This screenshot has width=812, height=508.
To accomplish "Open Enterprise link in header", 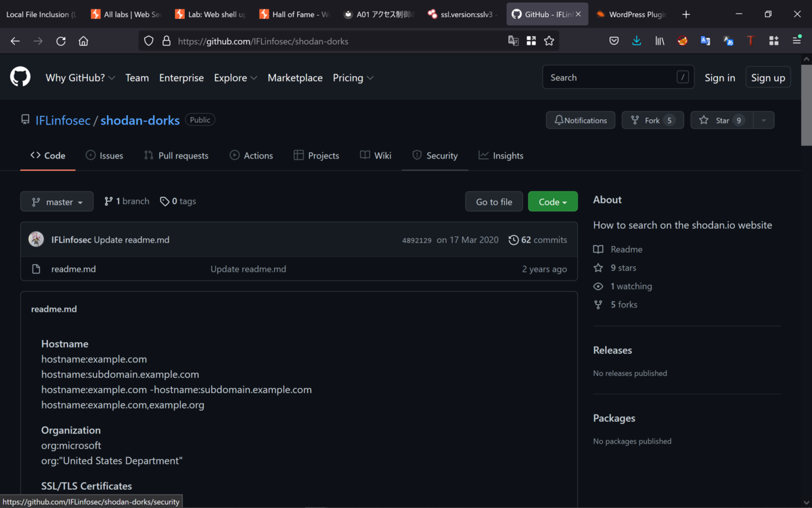I will (181, 77).
